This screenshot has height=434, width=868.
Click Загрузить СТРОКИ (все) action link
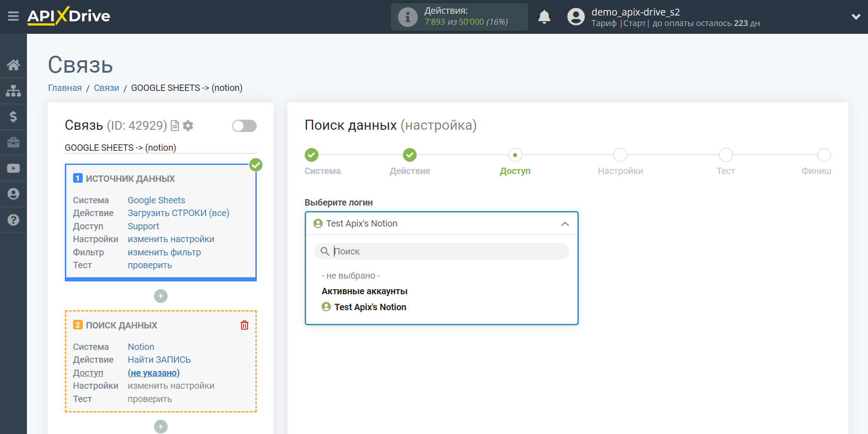(x=179, y=213)
